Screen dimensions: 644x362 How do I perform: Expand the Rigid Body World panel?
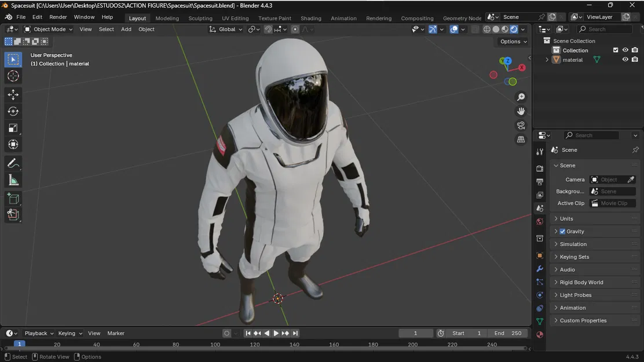click(x=581, y=283)
